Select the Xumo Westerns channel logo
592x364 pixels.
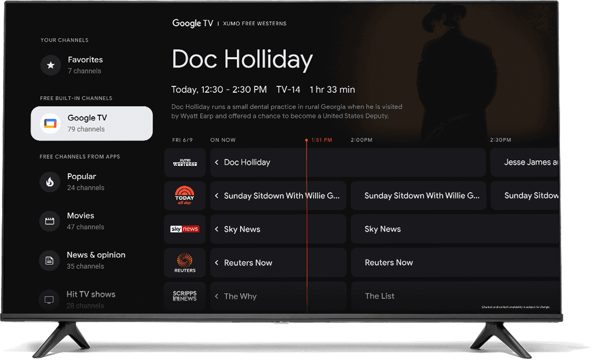(185, 162)
